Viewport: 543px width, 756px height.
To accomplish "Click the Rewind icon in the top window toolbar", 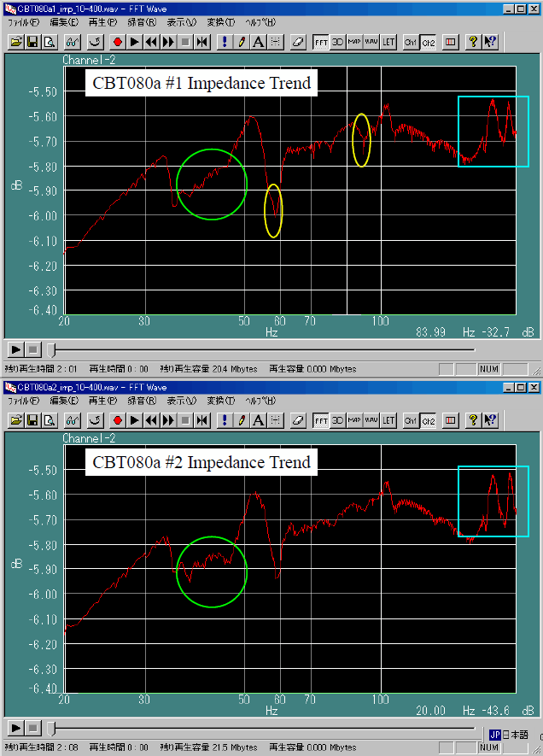I will coord(151,41).
